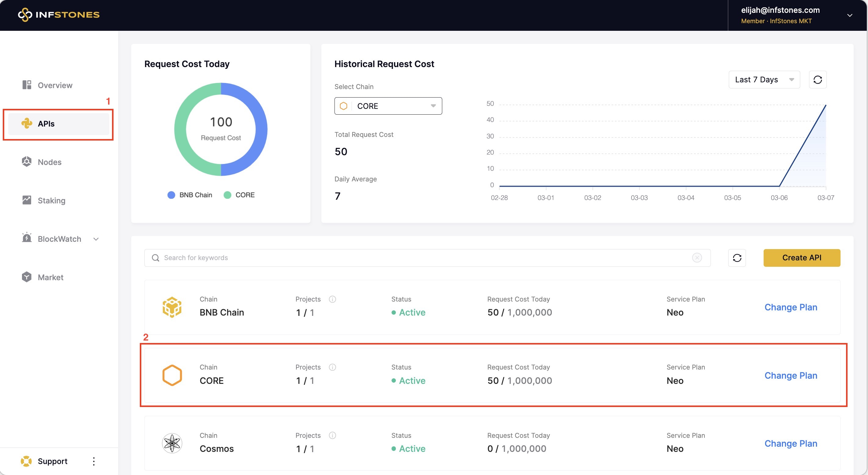Go to Nodes in sidebar

(49, 162)
